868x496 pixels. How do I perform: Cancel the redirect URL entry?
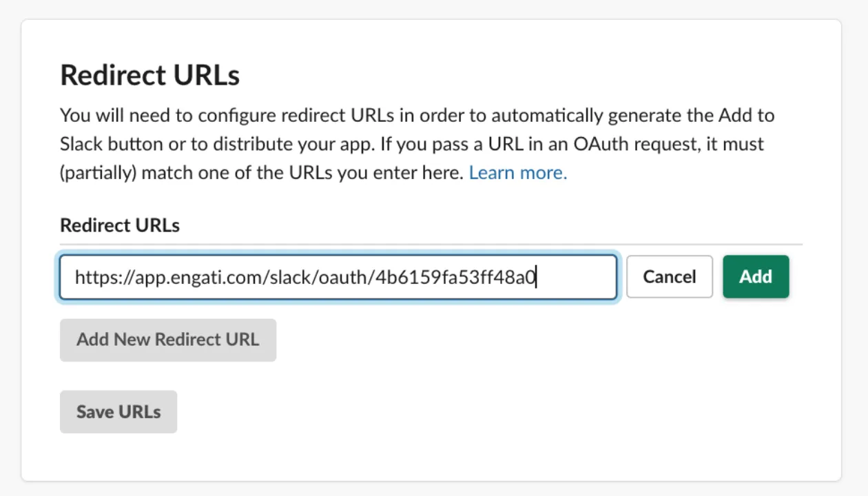coord(670,277)
